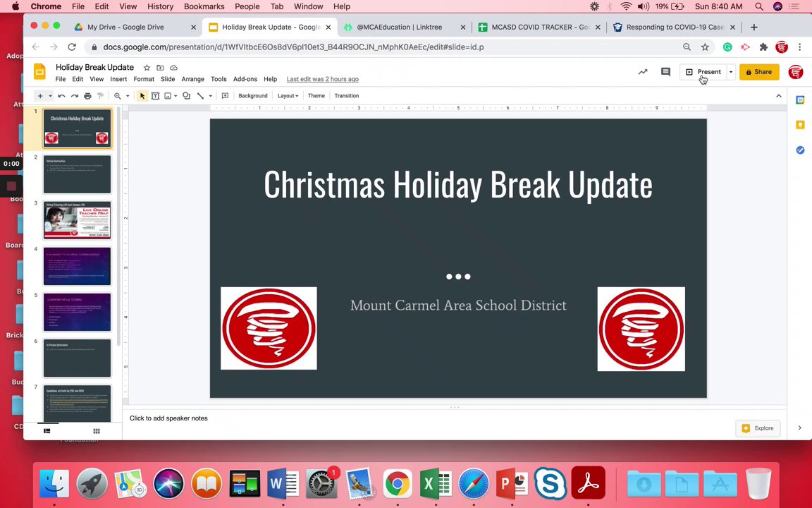This screenshot has height=508, width=812.
Task: Expand the insert image dropdown arrow
Action: 176,96
